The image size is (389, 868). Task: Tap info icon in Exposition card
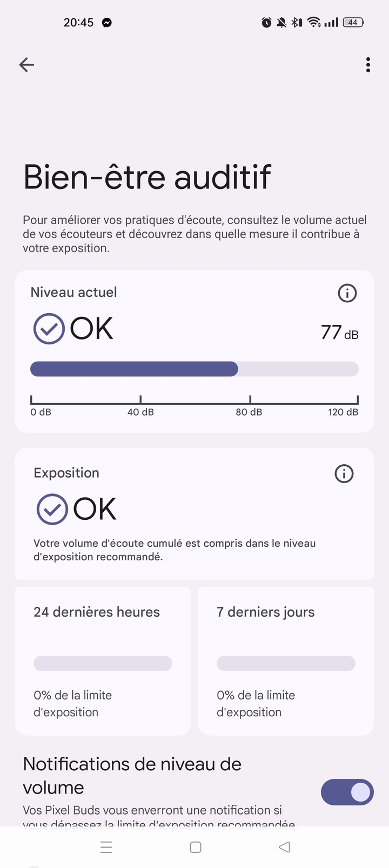pyautogui.click(x=344, y=473)
